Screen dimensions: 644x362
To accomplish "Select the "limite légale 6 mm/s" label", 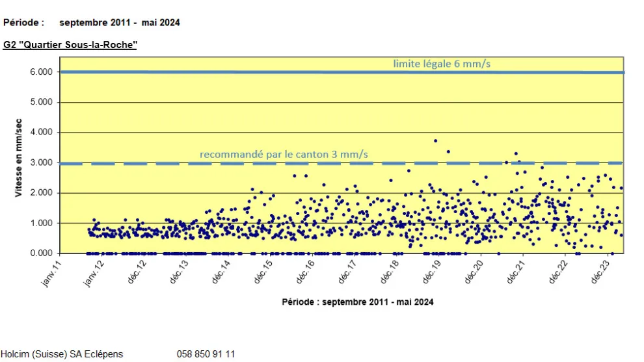I will click(440, 64).
